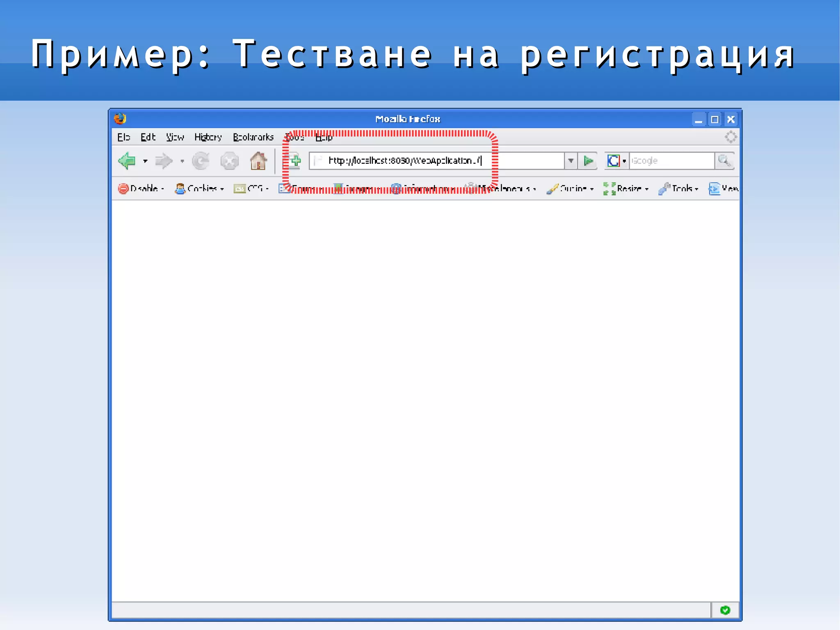
Task: Click the Google search box
Action: click(672, 160)
